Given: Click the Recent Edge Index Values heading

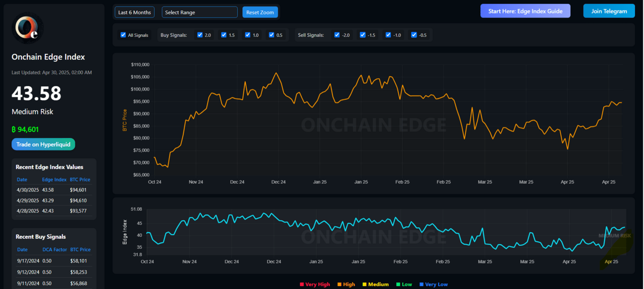Looking at the screenshot, I should (x=49, y=167).
